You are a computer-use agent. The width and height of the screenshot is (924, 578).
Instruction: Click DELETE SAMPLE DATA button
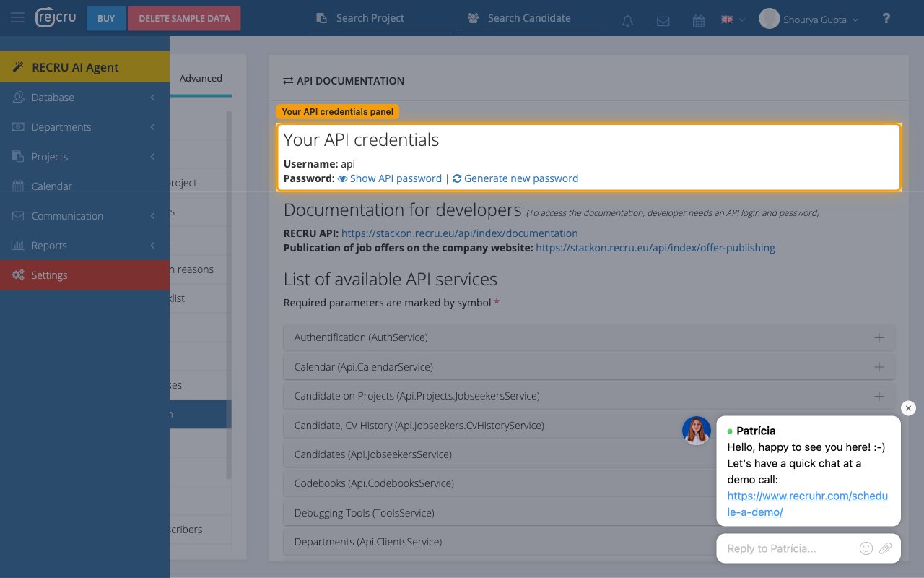tap(184, 19)
